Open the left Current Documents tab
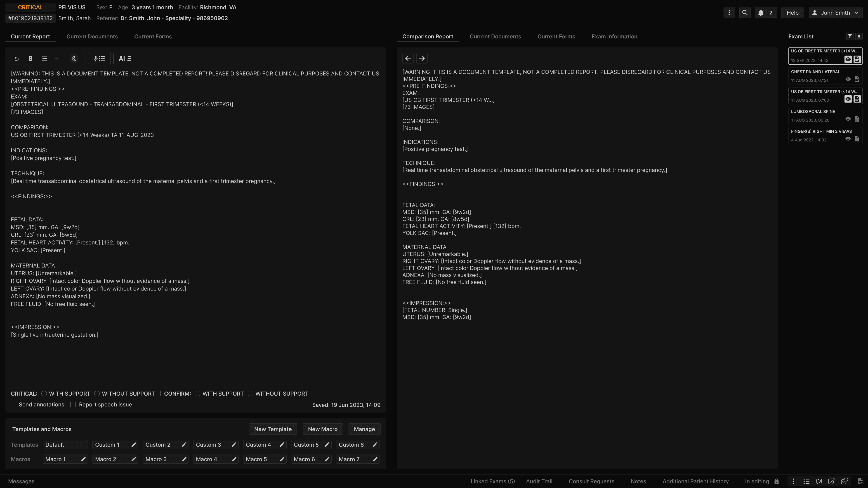The image size is (868, 488). pyautogui.click(x=92, y=36)
